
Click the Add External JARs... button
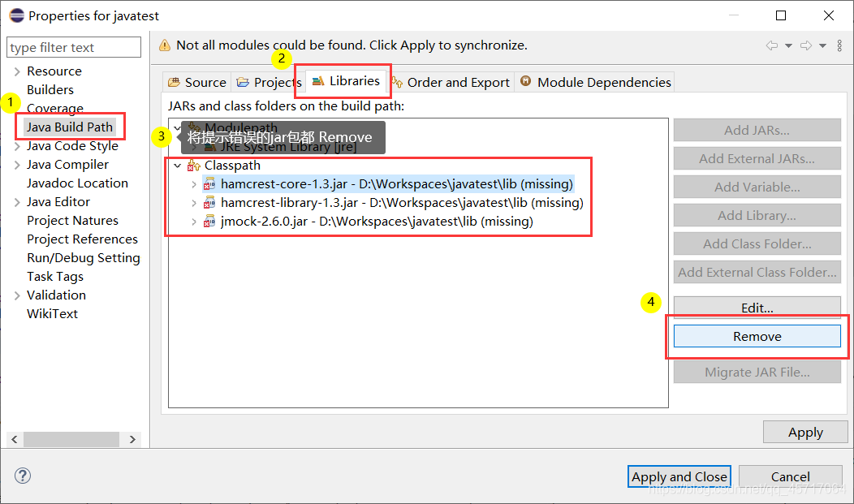(x=757, y=158)
